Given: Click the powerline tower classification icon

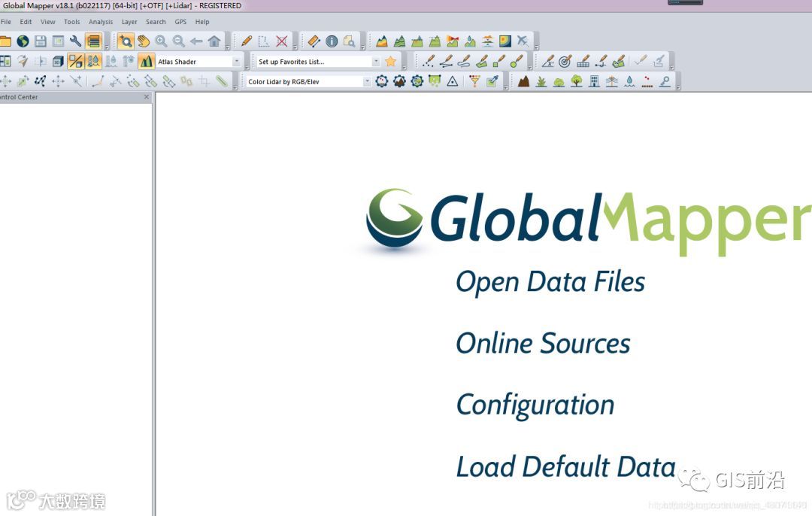Looking at the screenshot, I should (x=612, y=81).
